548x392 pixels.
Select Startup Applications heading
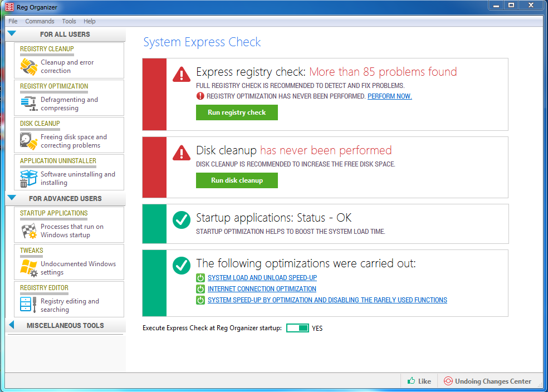click(x=54, y=213)
